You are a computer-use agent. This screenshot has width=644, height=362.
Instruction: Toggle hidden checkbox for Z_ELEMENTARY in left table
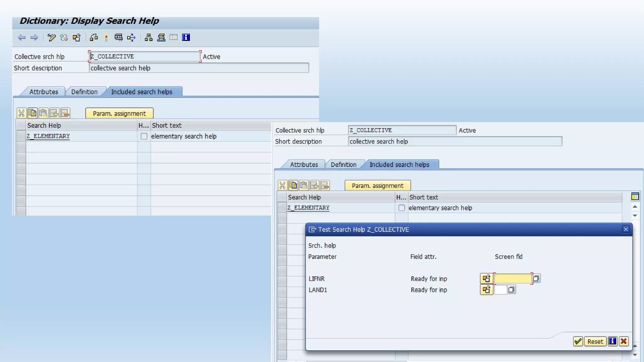[144, 136]
